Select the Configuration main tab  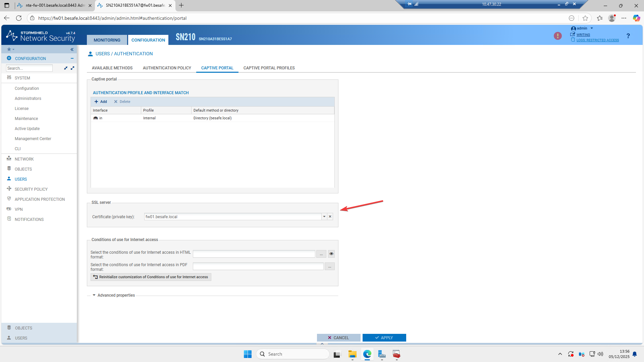tap(148, 40)
